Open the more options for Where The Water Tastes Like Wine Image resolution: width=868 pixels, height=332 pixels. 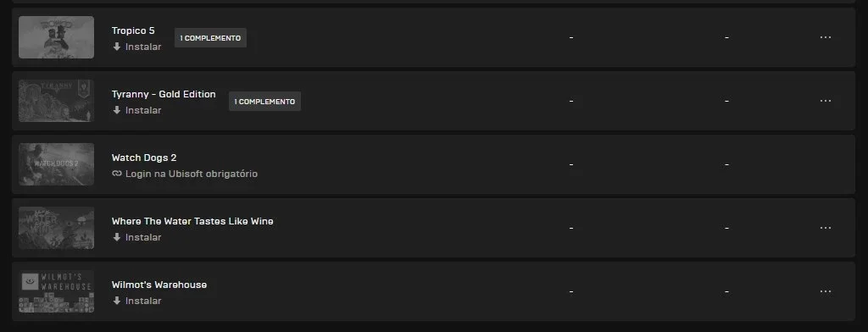coord(826,228)
